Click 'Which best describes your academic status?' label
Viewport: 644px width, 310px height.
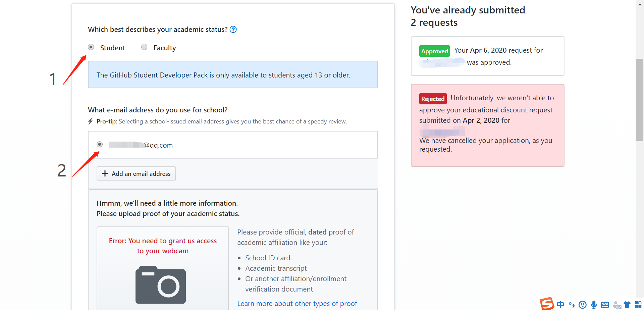pos(158,30)
